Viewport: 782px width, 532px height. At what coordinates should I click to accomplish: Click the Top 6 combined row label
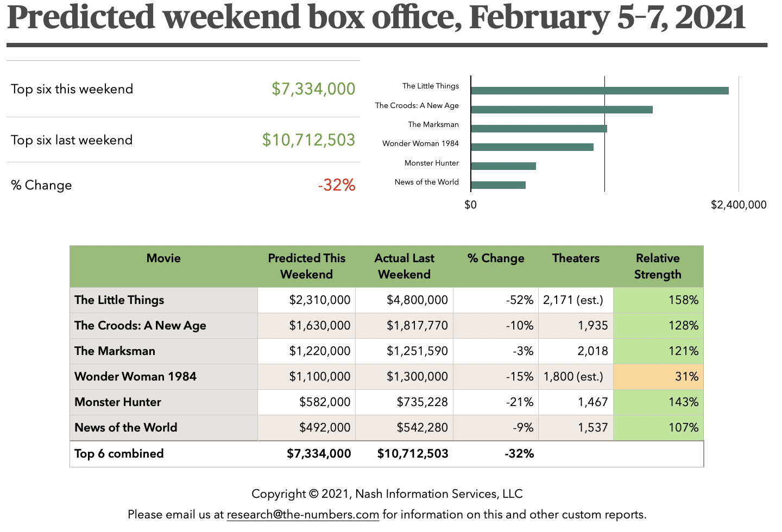119,454
